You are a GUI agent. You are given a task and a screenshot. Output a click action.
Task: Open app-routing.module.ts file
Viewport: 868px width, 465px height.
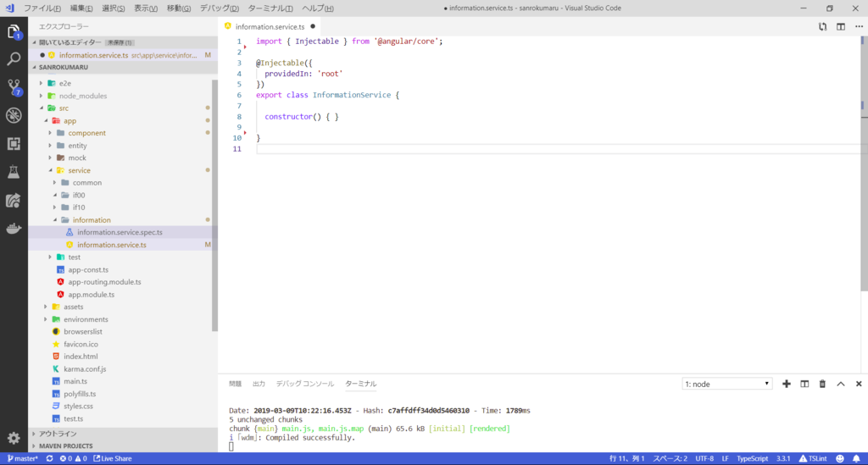pos(104,282)
